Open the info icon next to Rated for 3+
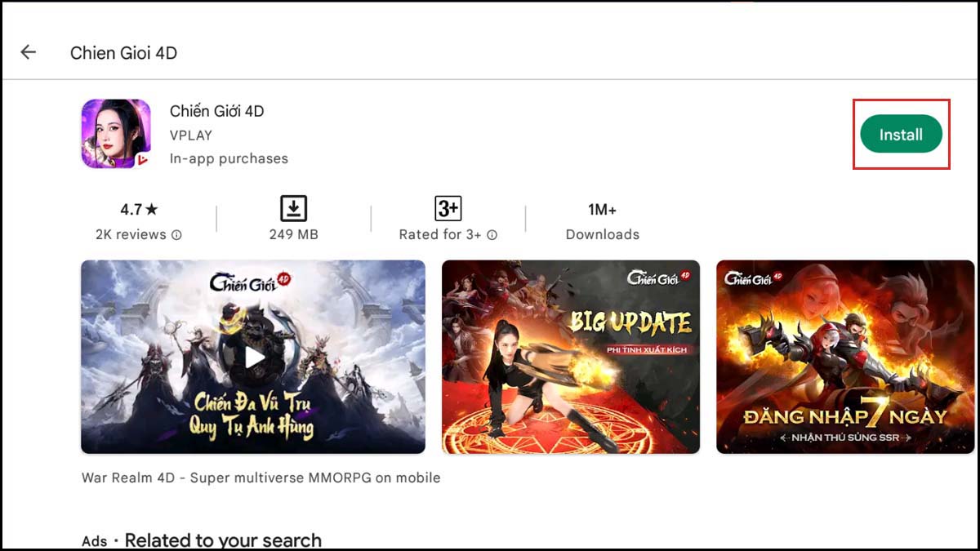The image size is (980, 551). (x=492, y=235)
